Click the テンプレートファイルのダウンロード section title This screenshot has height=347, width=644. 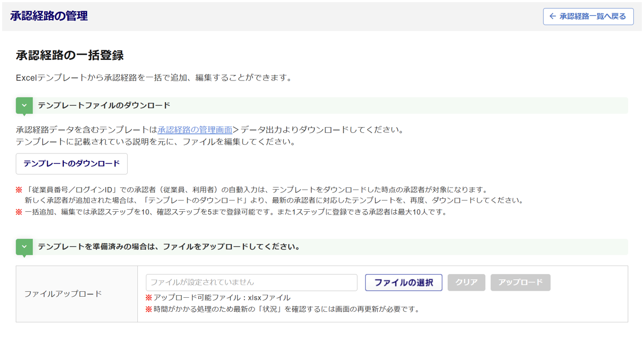(x=104, y=106)
